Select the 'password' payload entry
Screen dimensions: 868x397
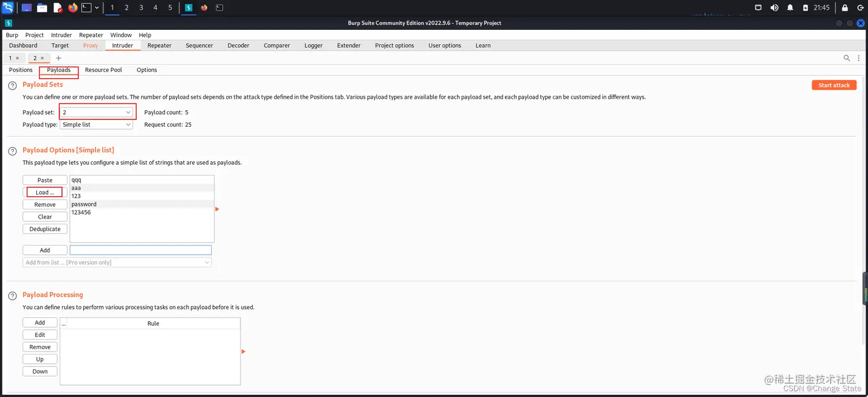tap(142, 204)
